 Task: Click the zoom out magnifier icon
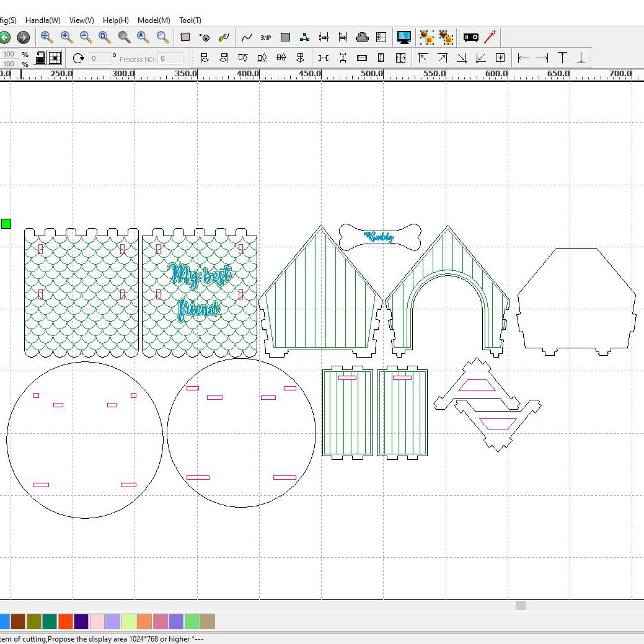(86, 37)
